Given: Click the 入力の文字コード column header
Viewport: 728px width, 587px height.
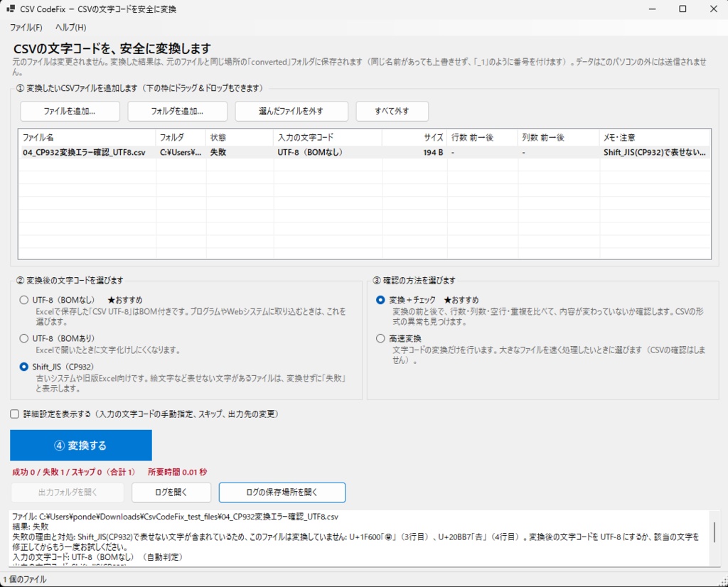Looking at the screenshot, I should click(328, 137).
